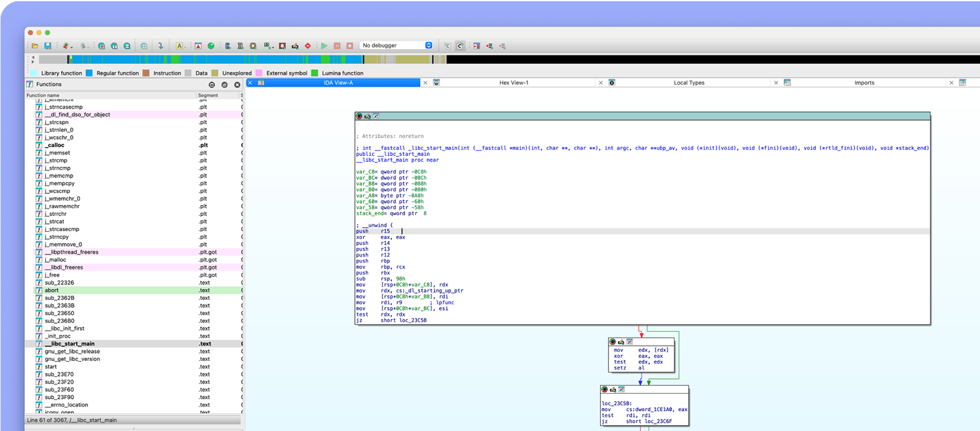This screenshot has height=431, width=980.
Task: Switch to the Hex View-1 tab
Action: [513, 83]
